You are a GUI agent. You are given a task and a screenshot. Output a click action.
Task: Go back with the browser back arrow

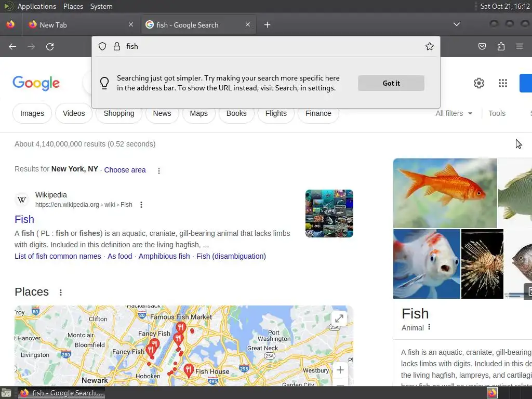pyautogui.click(x=12, y=46)
